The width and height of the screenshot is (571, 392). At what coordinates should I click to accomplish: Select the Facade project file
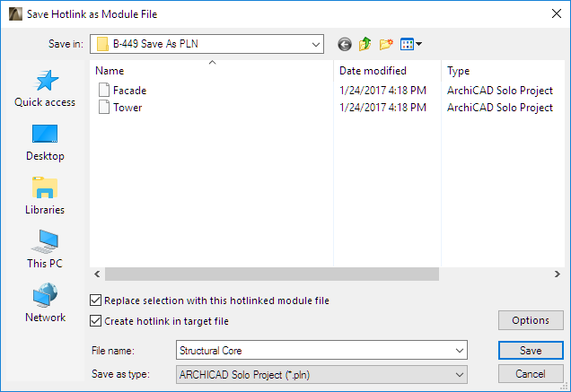[129, 91]
